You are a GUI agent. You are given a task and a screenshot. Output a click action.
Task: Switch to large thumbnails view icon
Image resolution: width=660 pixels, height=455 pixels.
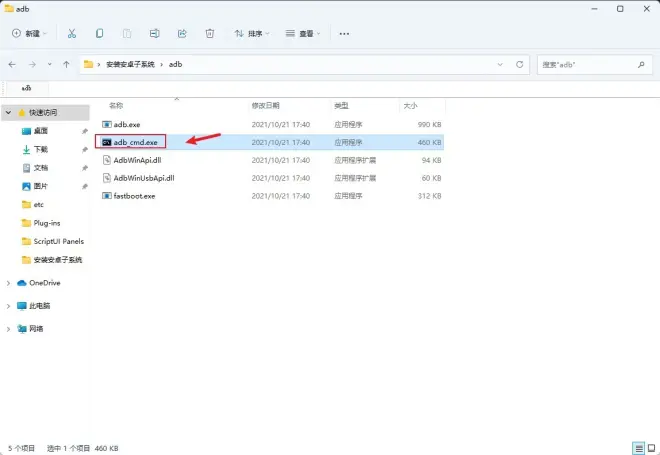point(652,448)
